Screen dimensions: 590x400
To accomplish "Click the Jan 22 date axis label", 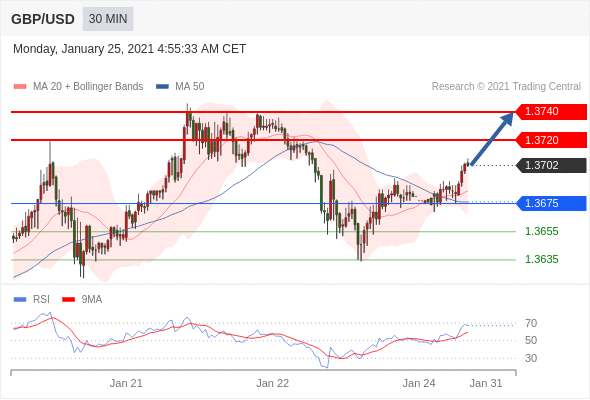I will click(x=272, y=383).
